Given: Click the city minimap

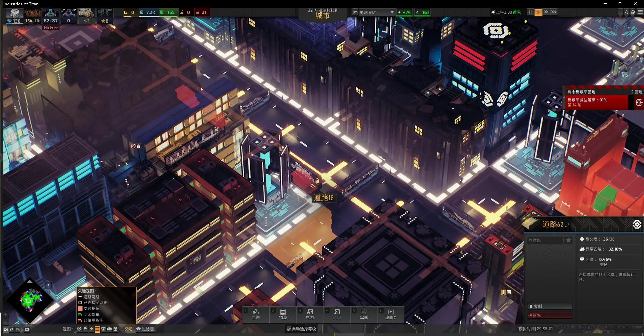Looking at the screenshot, I should click(x=30, y=301).
